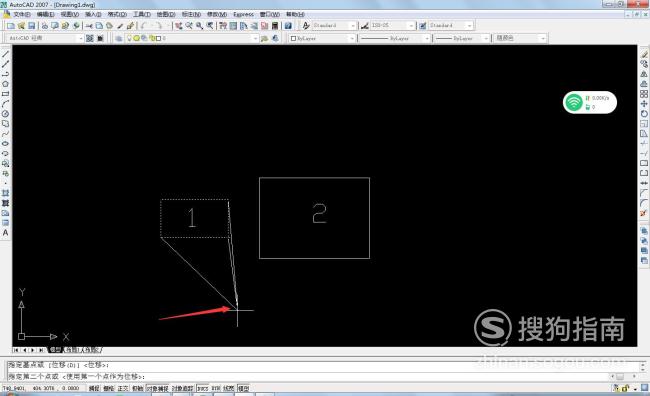Toggle 捕捉 snap mode in status bar
This screenshot has width=650, height=396.
(x=94, y=389)
